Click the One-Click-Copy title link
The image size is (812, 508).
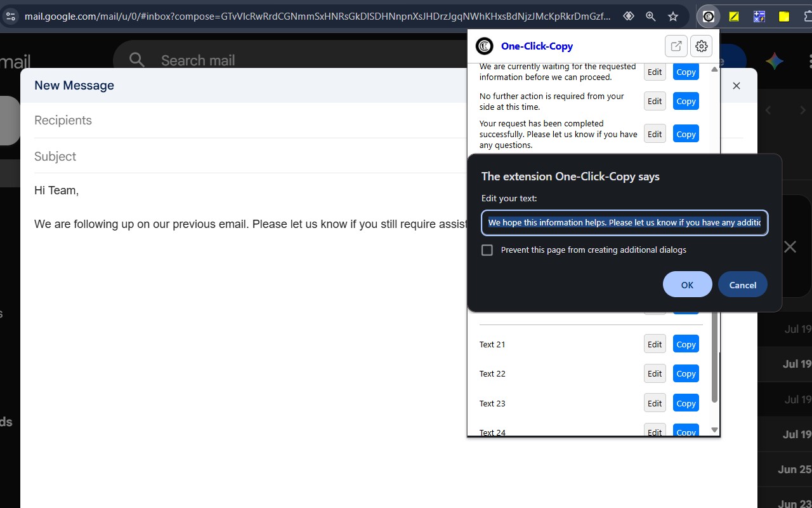tap(537, 46)
